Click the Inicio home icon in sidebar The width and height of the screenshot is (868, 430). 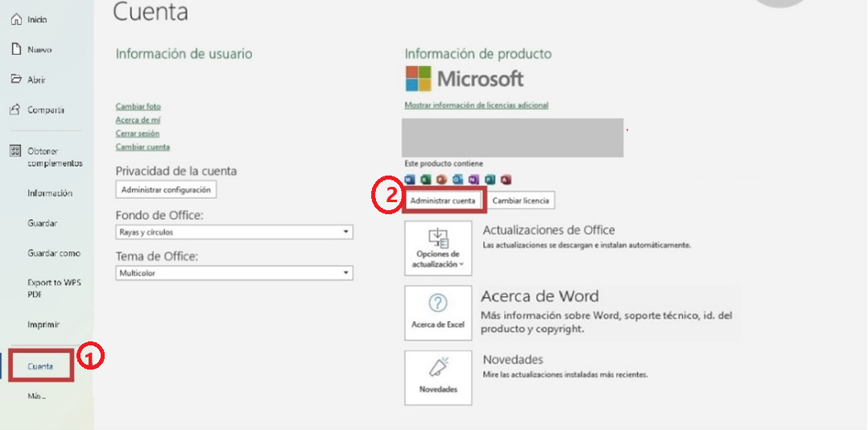point(15,19)
